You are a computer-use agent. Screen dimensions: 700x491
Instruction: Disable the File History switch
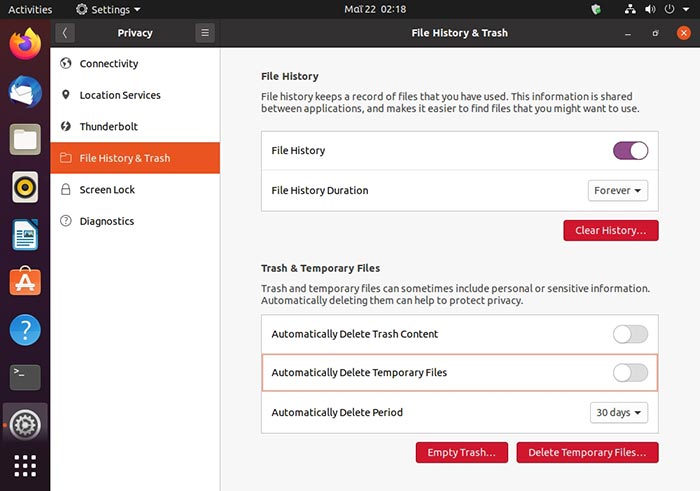coord(630,151)
